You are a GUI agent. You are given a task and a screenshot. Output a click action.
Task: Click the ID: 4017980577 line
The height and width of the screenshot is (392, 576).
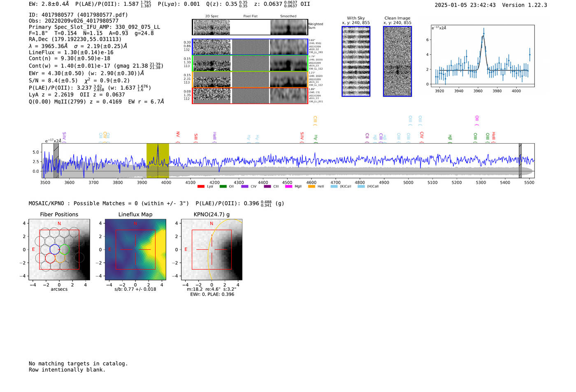[78, 15]
